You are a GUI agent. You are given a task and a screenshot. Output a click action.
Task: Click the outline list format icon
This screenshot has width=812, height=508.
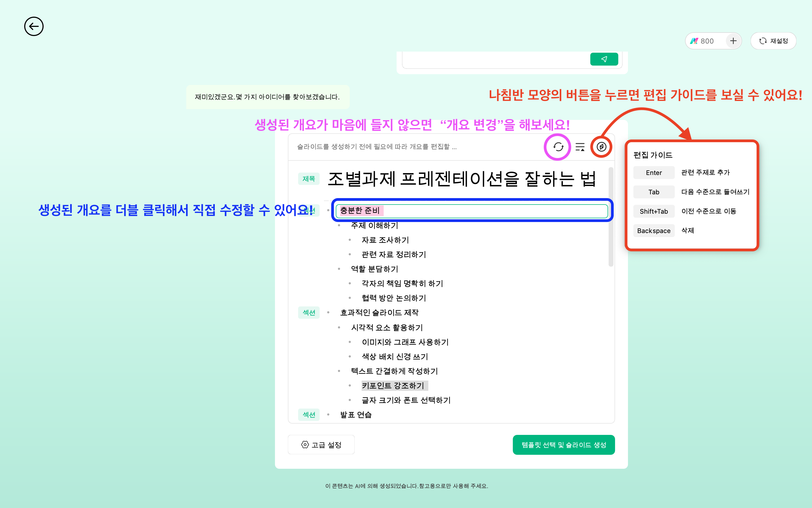580,147
